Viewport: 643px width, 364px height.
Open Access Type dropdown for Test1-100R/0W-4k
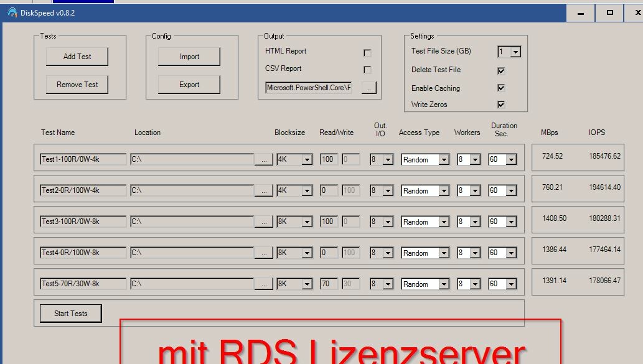[x=444, y=159]
